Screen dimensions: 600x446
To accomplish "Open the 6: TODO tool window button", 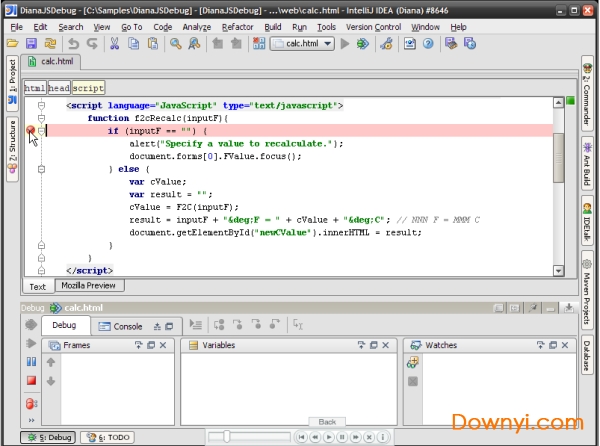I will pyautogui.click(x=108, y=437).
